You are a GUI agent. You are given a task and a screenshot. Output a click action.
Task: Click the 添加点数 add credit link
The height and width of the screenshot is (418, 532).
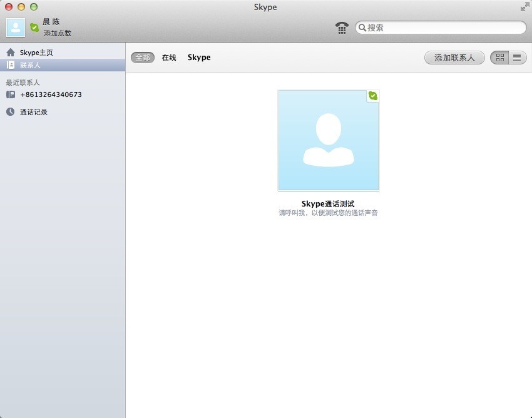click(58, 33)
